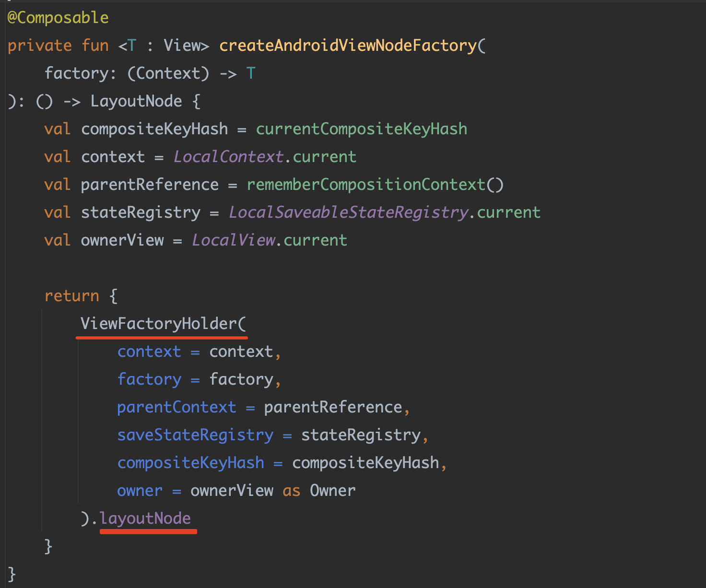Image resolution: width=706 pixels, height=588 pixels.
Task: Click the 'saveStateRegistry' named argument
Action: [x=196, y=435]
